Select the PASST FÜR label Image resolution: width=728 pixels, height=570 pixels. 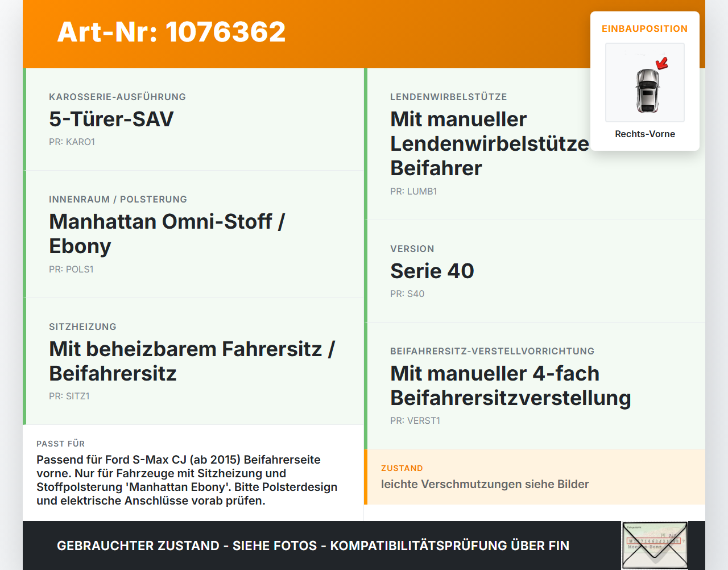(x=61, y=444)
